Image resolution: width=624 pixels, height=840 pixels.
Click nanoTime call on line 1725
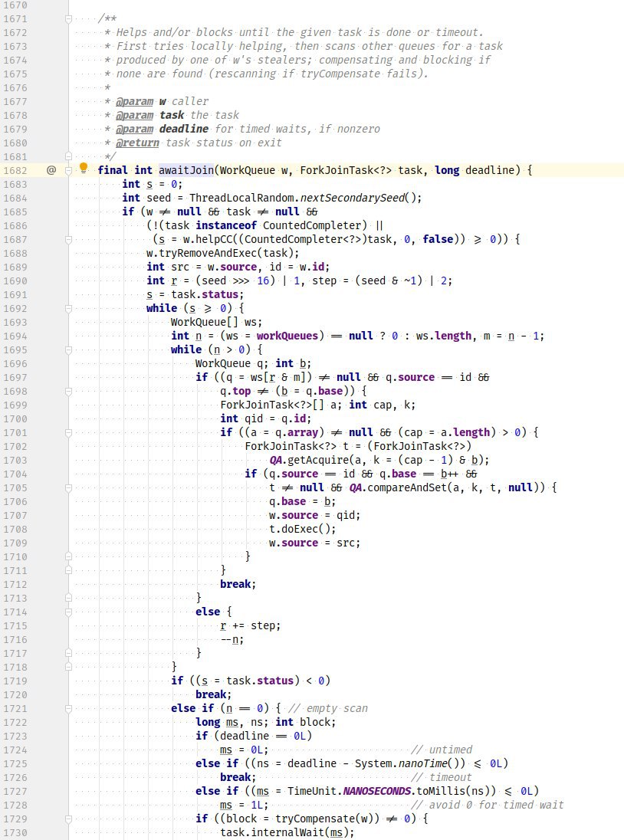tap(423, 763)
